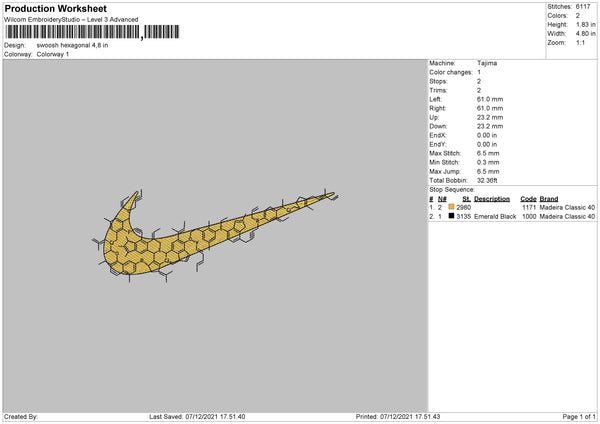Click the 'Brand' column header

click(549, 199)
